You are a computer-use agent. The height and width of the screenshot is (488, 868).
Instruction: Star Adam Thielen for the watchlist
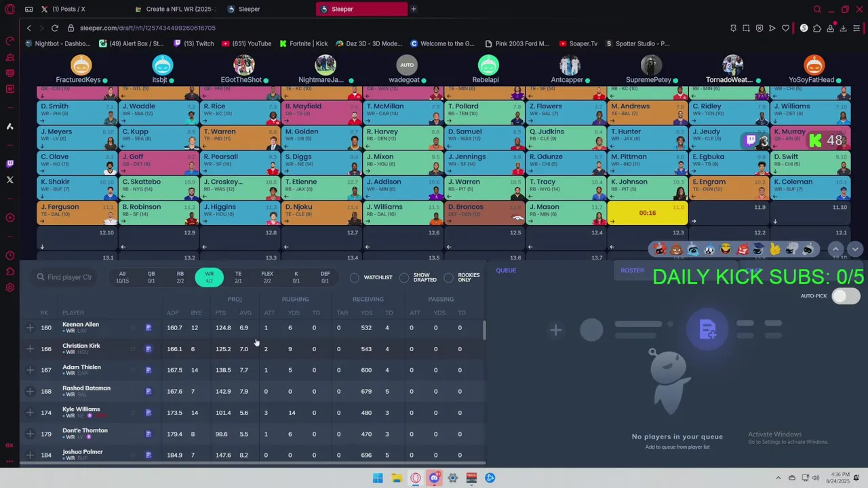click(133, 370)
